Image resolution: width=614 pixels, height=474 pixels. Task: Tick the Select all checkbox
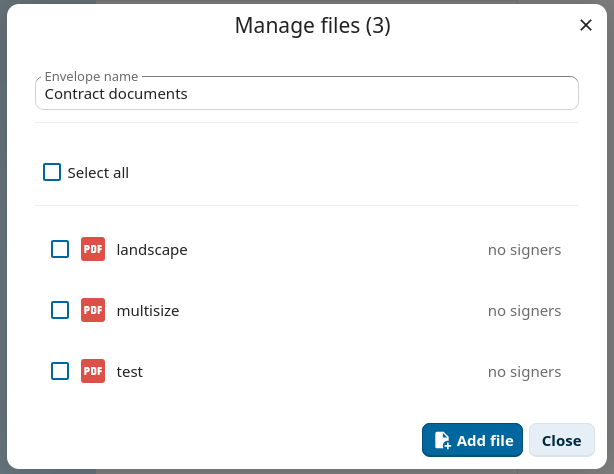52,172
